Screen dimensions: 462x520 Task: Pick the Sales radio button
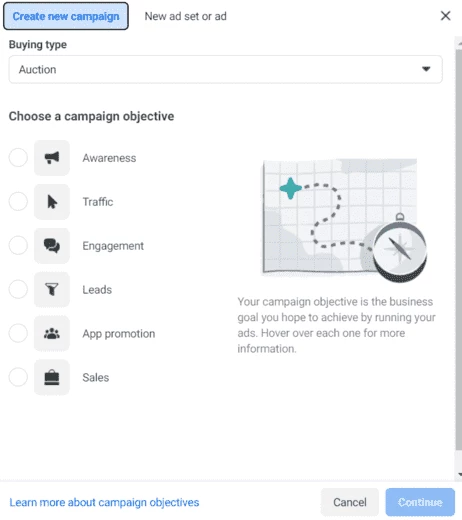coord(18,377)
